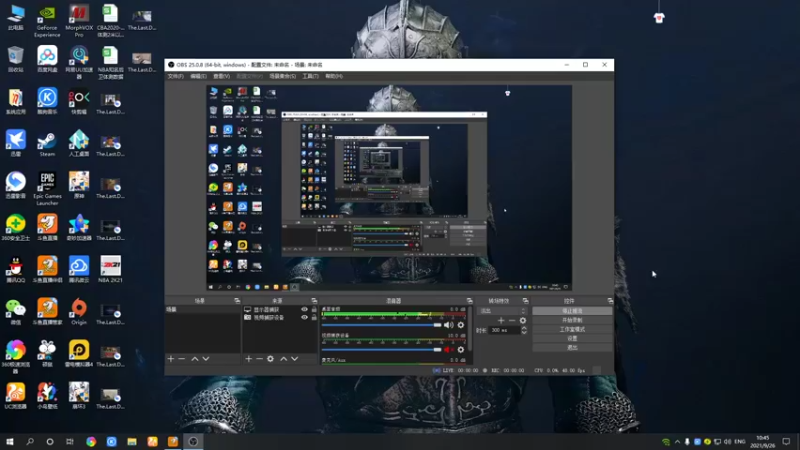Pop out the Scenes dock with its float icon
This screenshot has height=450, width=800.
[237, 301]
